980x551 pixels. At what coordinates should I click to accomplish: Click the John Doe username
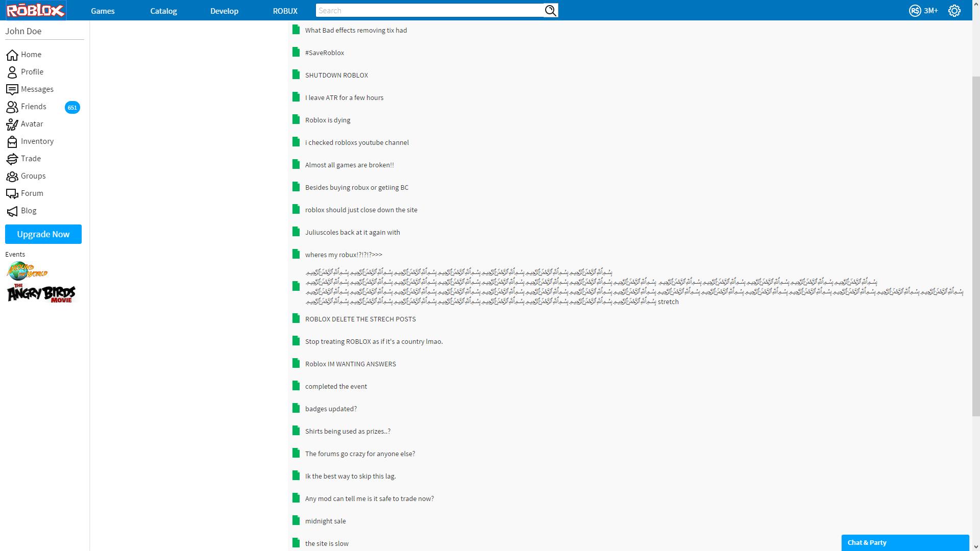coord(23,31)
